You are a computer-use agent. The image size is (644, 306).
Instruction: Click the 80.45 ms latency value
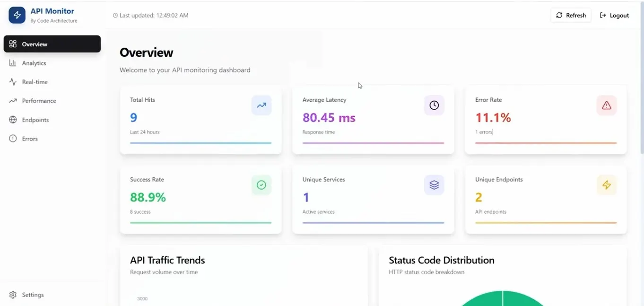[329, 118]
